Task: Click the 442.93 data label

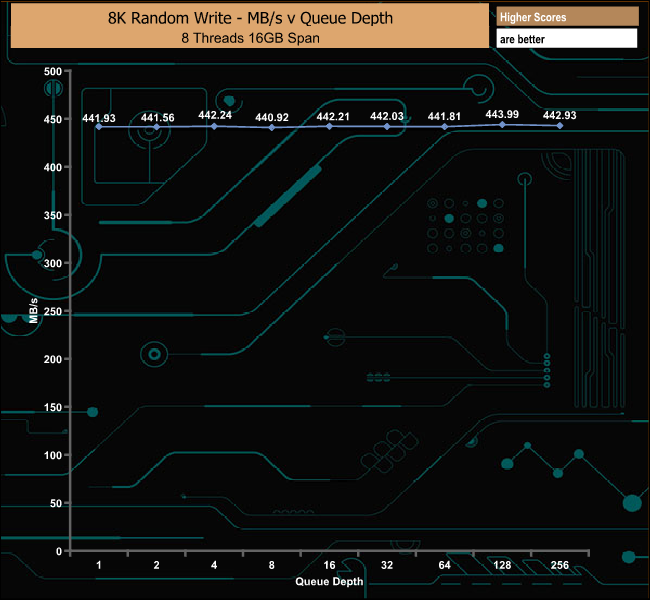Action: [x=560, y=116]
